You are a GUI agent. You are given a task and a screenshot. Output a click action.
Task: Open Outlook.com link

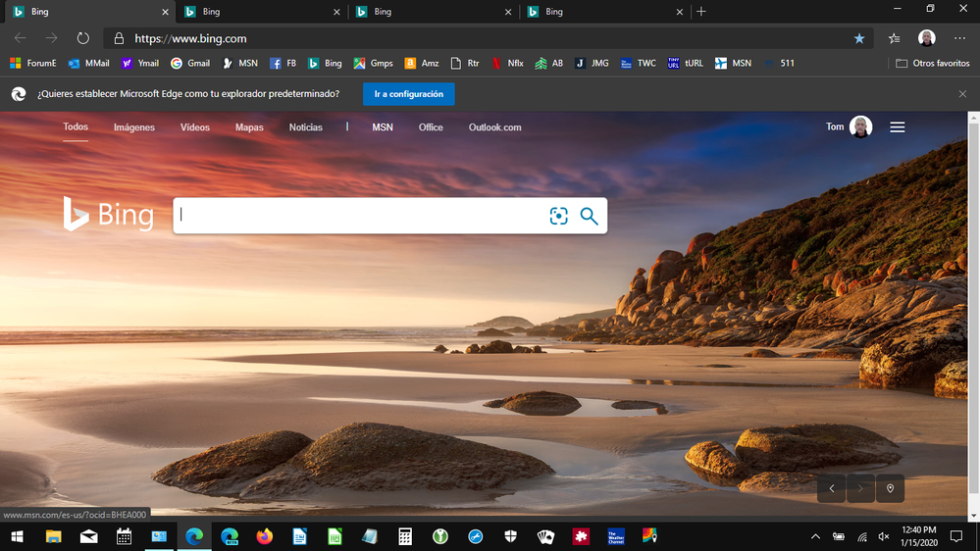(494, 127)
